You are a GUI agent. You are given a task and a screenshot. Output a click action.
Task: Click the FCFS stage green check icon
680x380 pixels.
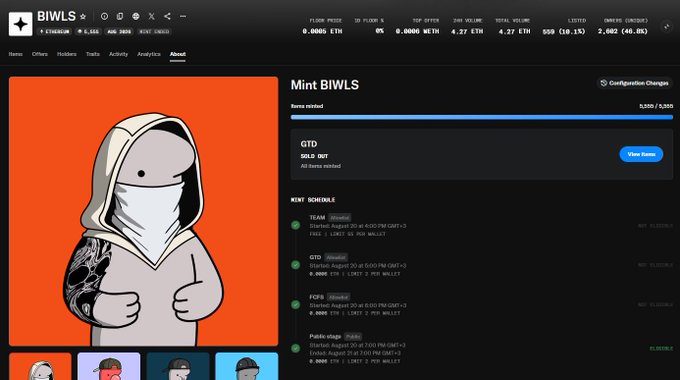pyautogui.click(x=296, y=305)
